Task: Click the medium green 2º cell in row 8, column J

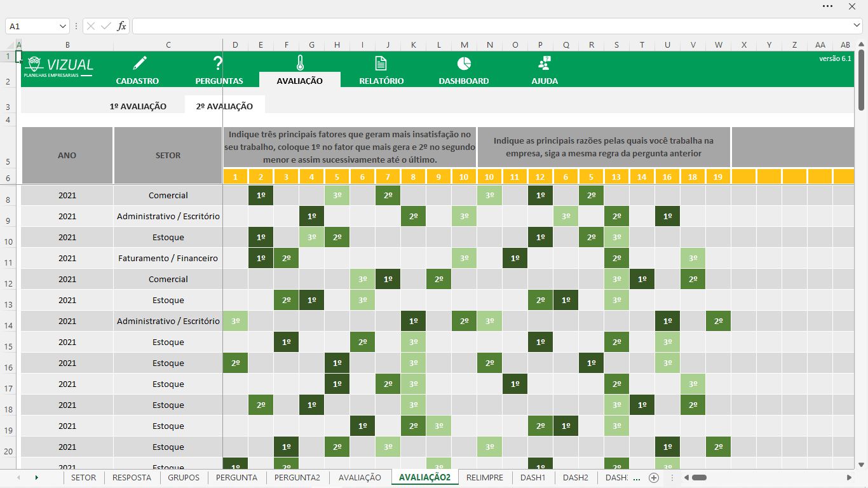Action: click(388, 195)
